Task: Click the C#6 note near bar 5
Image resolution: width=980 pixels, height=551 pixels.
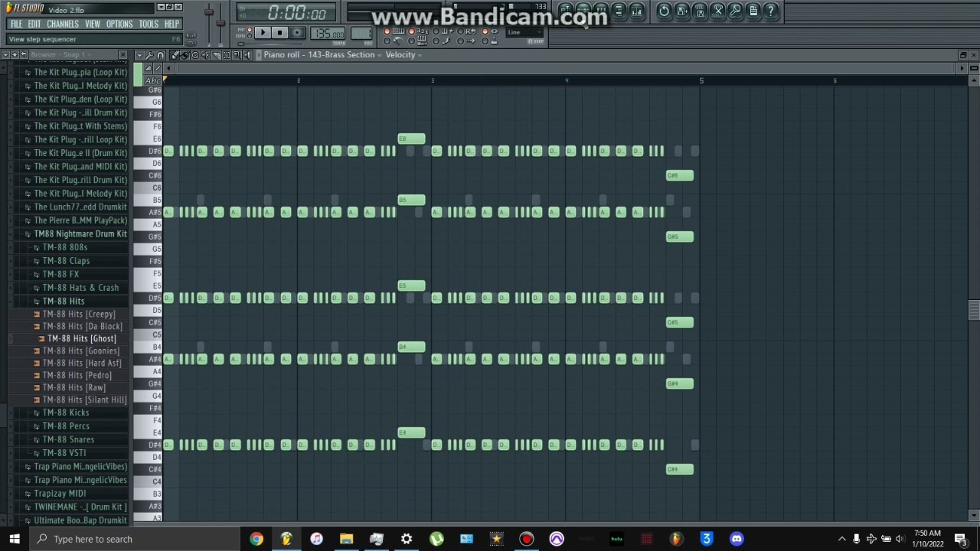Action: pos(680,175)
